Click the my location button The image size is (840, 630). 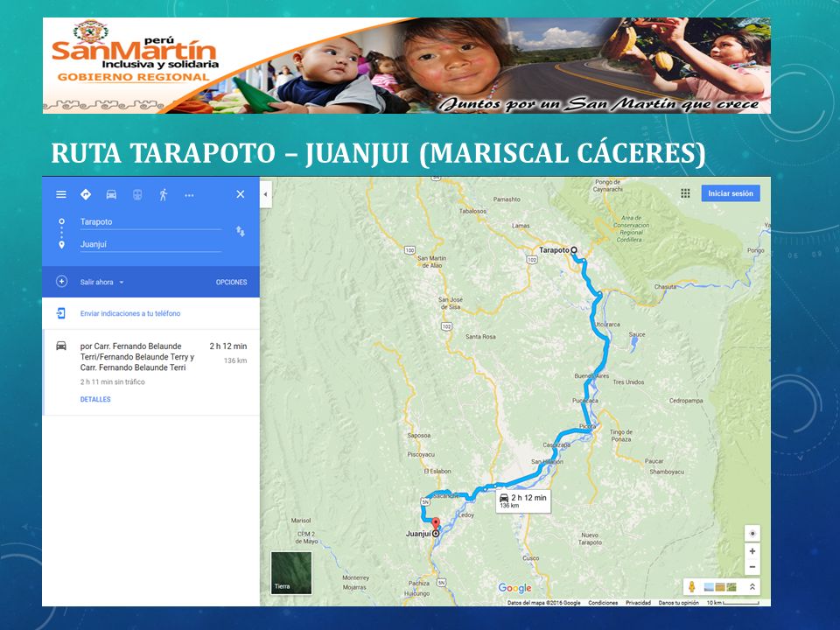752,534
